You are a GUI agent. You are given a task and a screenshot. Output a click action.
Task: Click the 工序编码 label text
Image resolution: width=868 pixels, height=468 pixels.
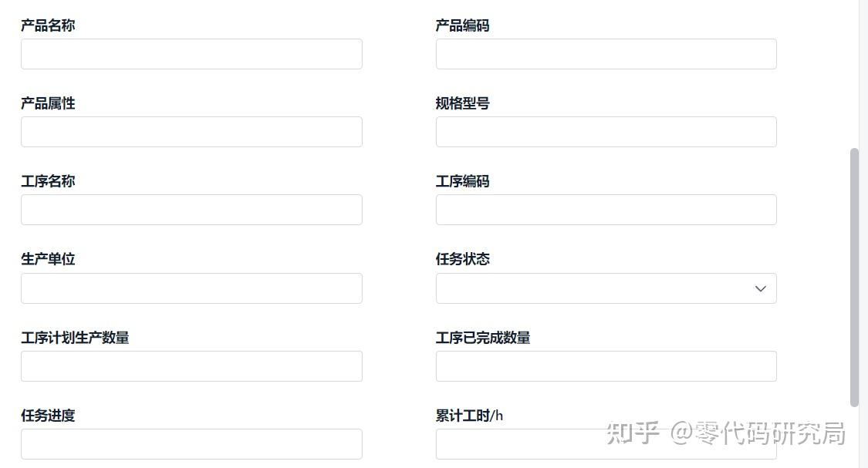[x=462, y=181]
